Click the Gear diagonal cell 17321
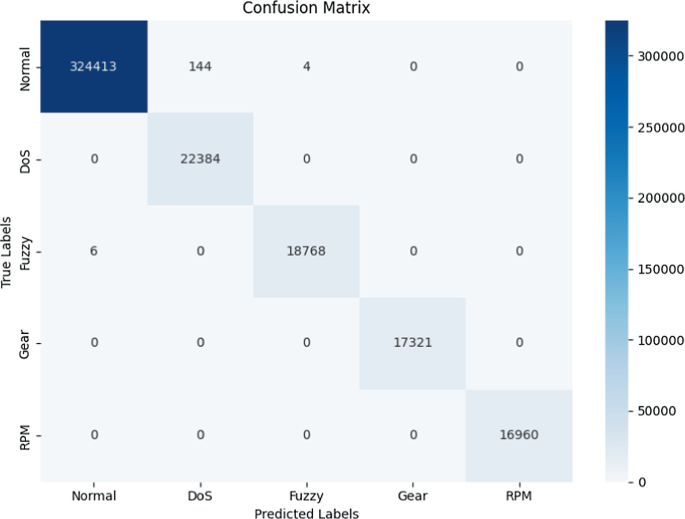 412,343
